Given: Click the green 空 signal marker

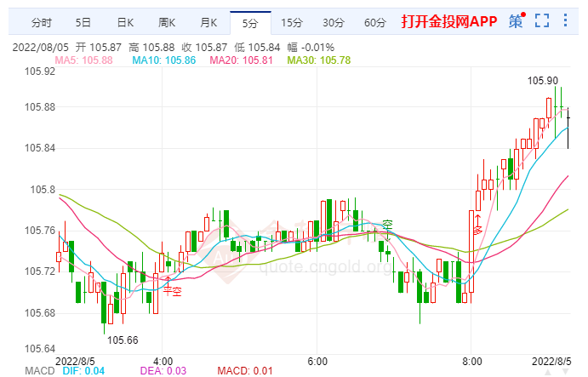Looking at the screenshot, I should point(388,225).
